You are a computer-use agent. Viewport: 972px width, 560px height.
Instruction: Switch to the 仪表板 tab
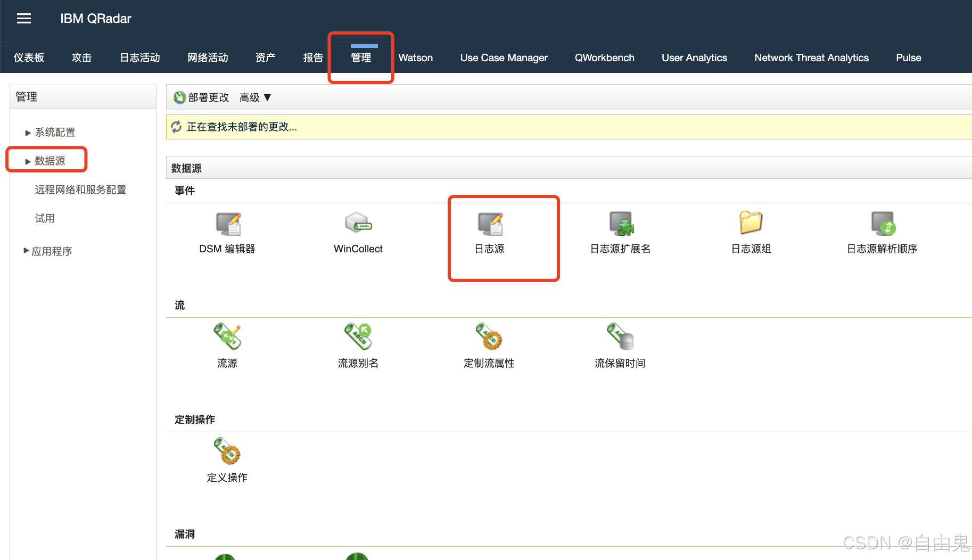(x=29, y=57)
